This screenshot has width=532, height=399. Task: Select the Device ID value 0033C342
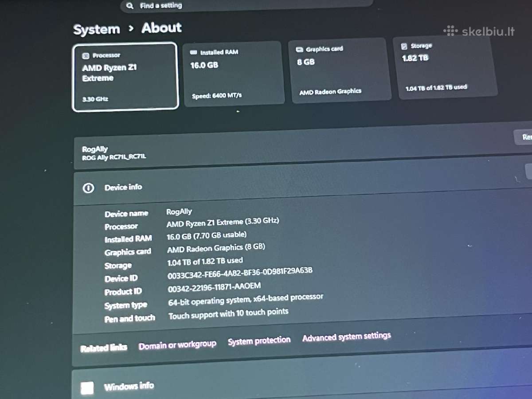[x=240, y=272]
